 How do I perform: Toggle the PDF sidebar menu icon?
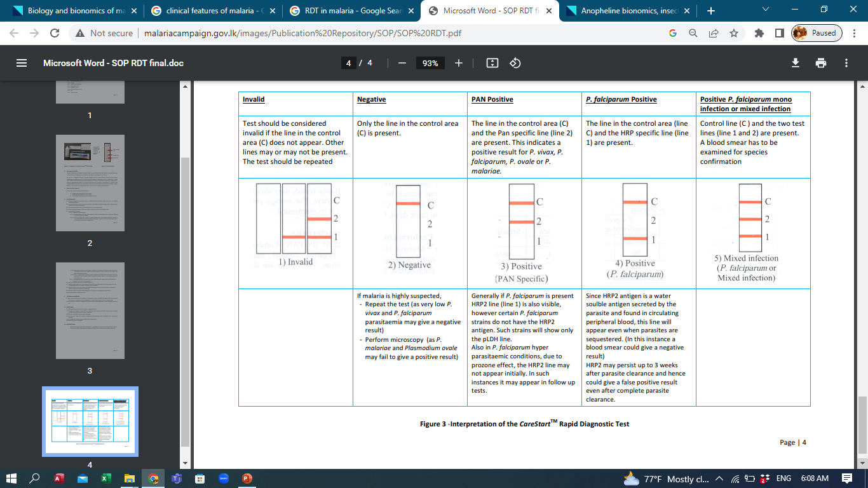[x=22, y=63]
